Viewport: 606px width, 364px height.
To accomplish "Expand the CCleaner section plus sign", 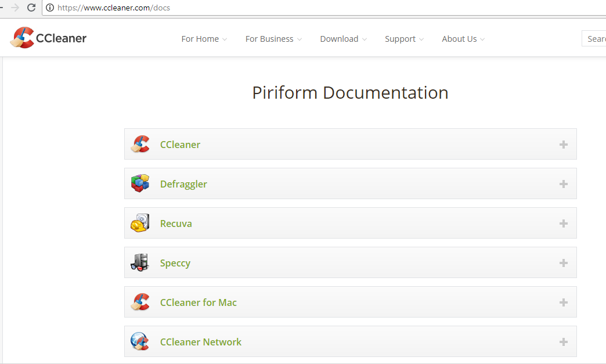I will coord(564,145).
